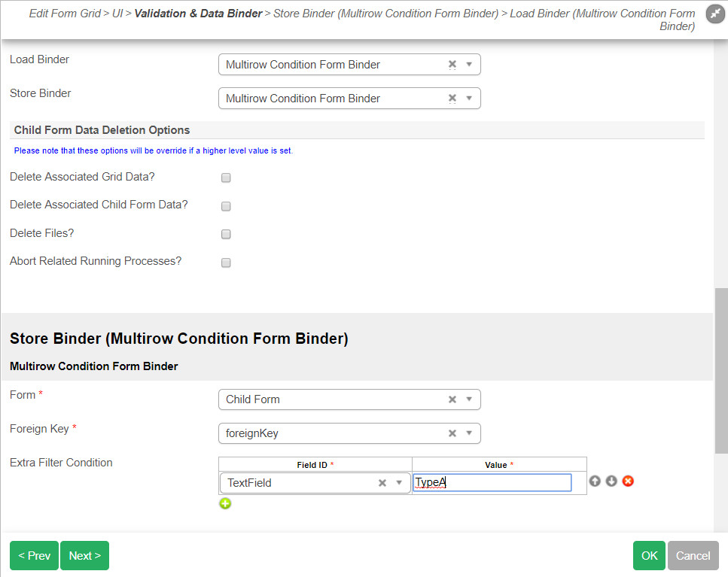Image resolution: width=728 pixels, height=577 pixels.
Task: Tick Delete Associated Child Form Data checkbox
Action: pos(226,206)
